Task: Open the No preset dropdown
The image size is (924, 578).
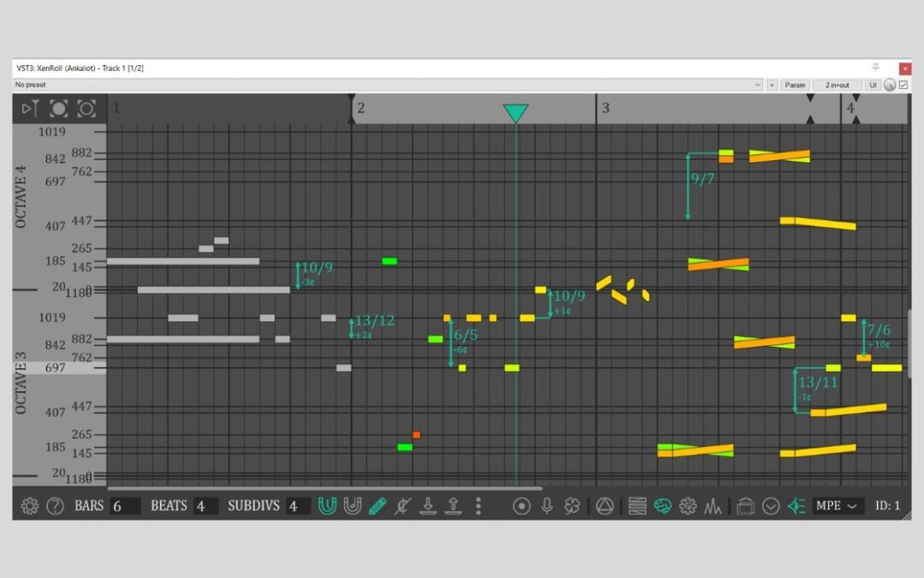Action: pos(388,85)
